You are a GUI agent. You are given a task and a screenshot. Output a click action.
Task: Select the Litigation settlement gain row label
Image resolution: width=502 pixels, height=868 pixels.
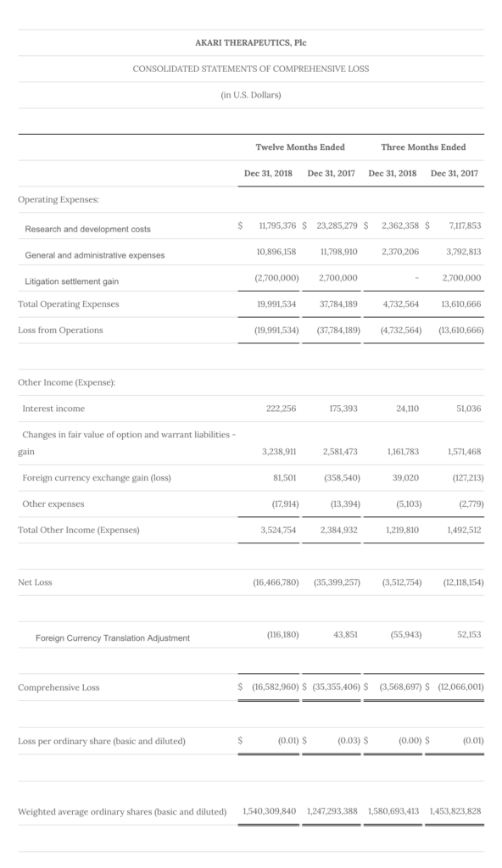click(x=71, y=281)
